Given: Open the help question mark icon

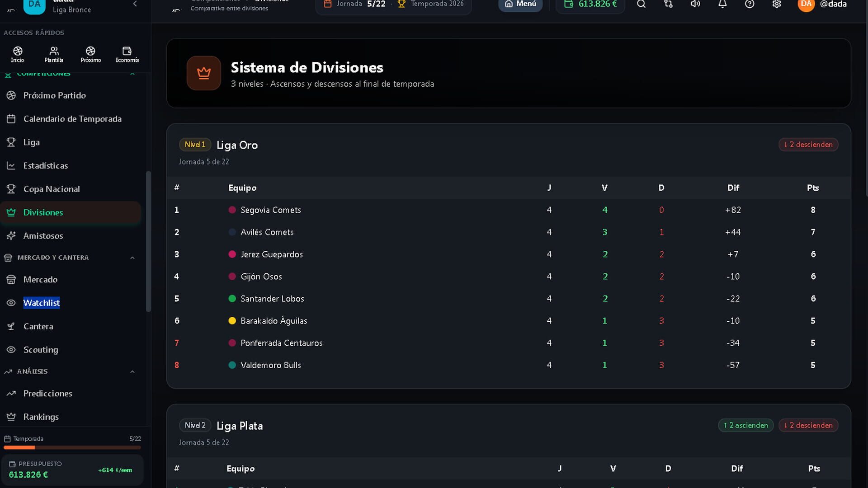Looking at the screenshot, I should [x=750, y=4].
